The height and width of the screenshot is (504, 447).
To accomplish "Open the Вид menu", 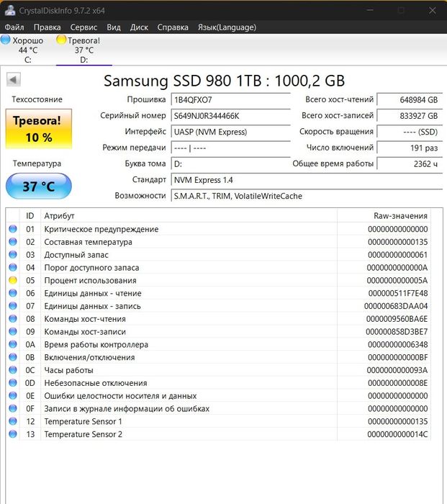I will [x=114, y=27].
